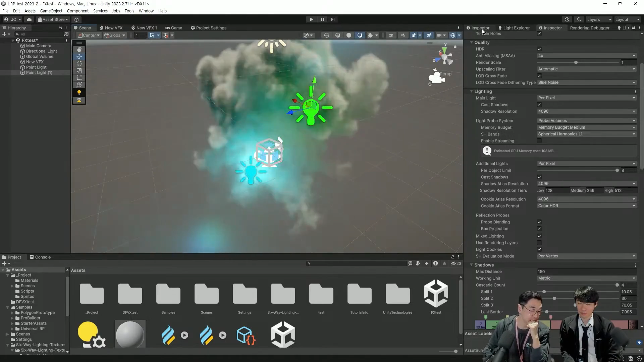Adjust the Render Scale slider
Image resolution: width=644 pixels, height=362 pixels.
(x=576, y=62)
